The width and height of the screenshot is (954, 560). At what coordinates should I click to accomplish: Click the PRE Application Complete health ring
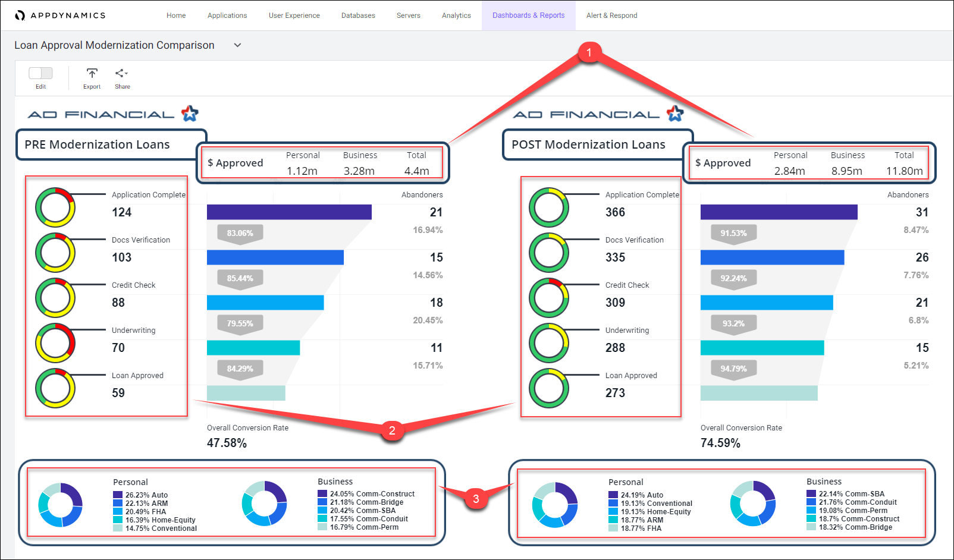55,207
